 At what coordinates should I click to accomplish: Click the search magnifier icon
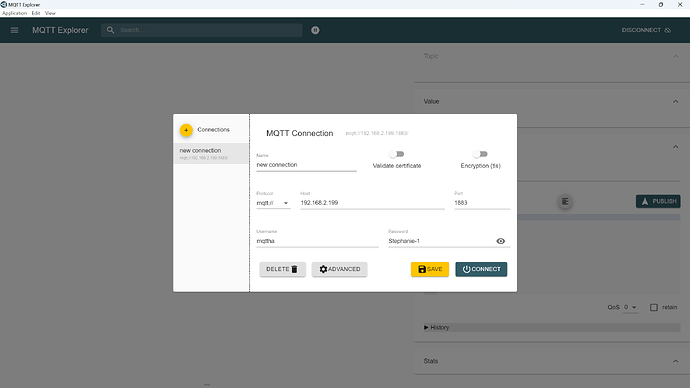click(110, 30)
